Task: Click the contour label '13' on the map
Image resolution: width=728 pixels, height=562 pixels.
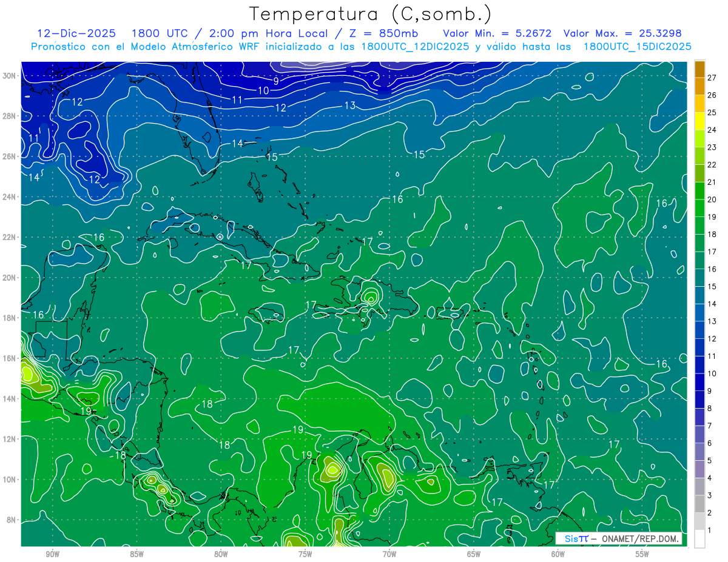Action: [350, 105]
